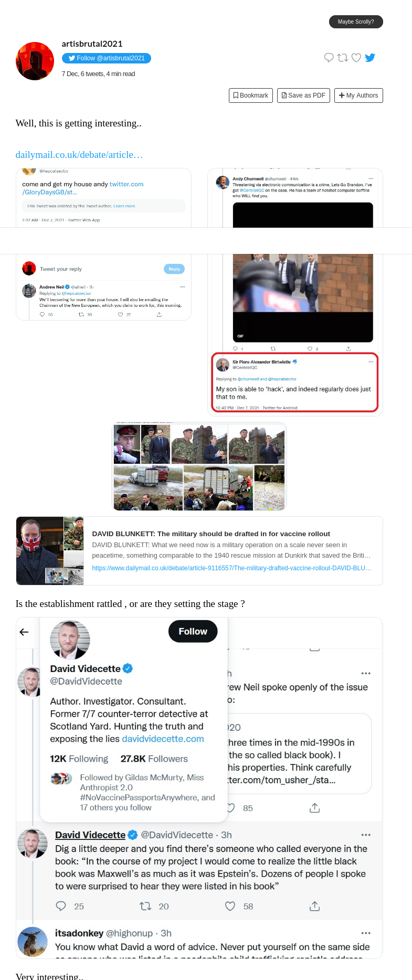Save the thread as PDF
412x980 pixels.
point(303,95)
